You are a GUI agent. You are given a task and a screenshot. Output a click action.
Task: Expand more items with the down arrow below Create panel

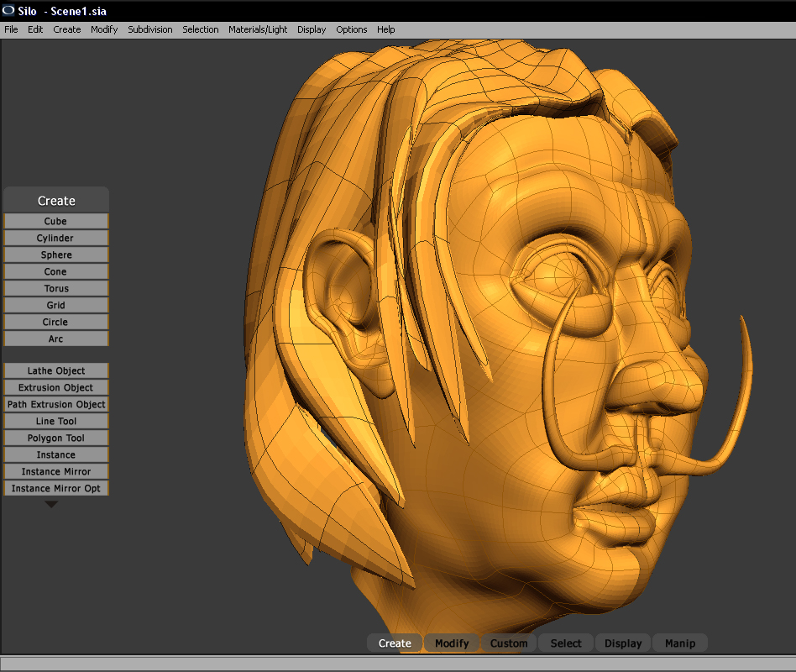click(51, 504)
